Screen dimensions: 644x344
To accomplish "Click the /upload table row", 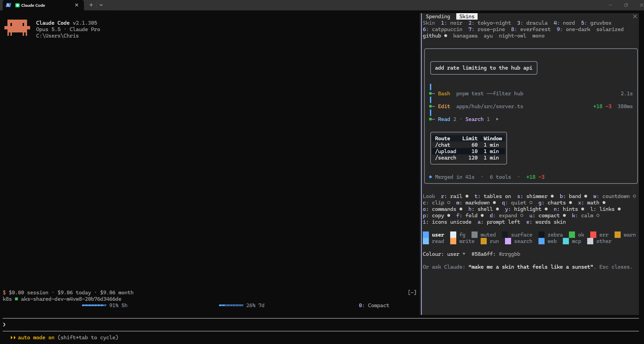I will (x=468, y=151).
